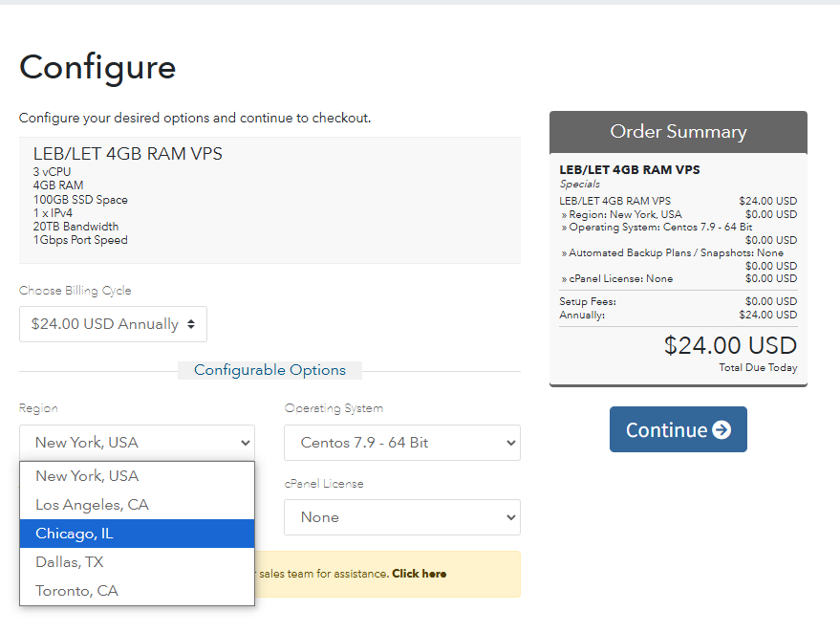Collapse the Region select showing New York
The width and height of the screenshot is (840, 633).
[x=137, y=443]
